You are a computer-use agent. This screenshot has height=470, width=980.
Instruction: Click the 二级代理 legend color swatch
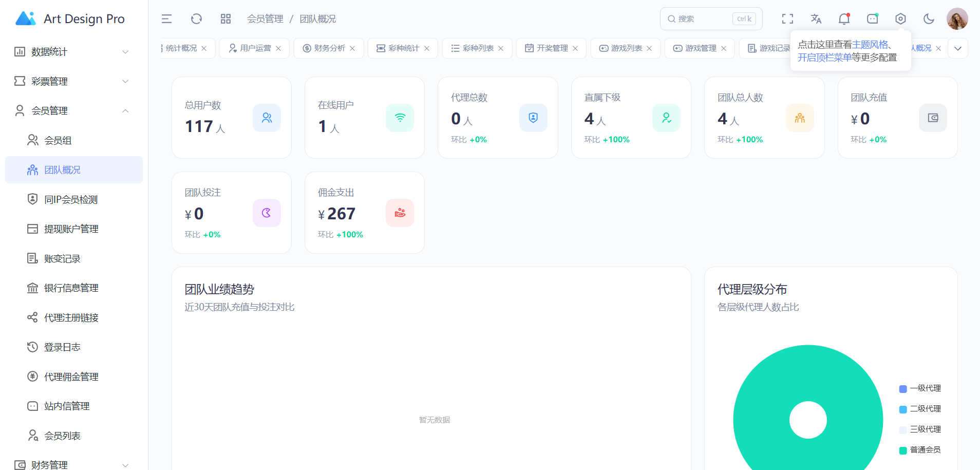pos(903,409)
